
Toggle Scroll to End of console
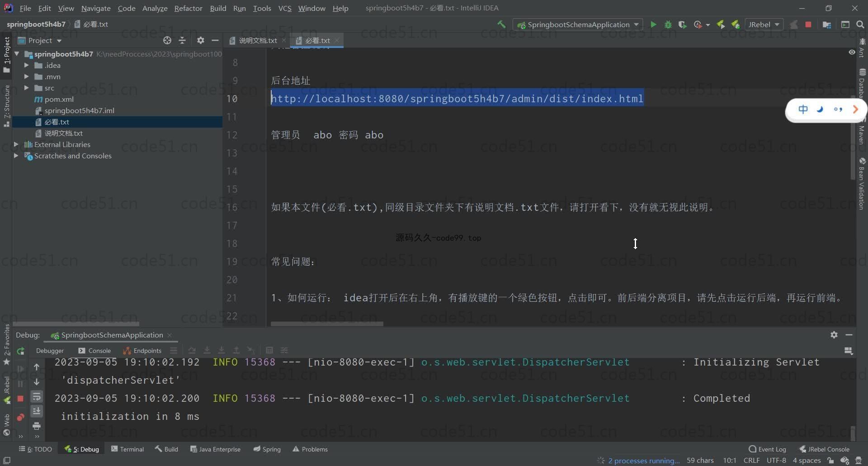(x=37, y=411)
